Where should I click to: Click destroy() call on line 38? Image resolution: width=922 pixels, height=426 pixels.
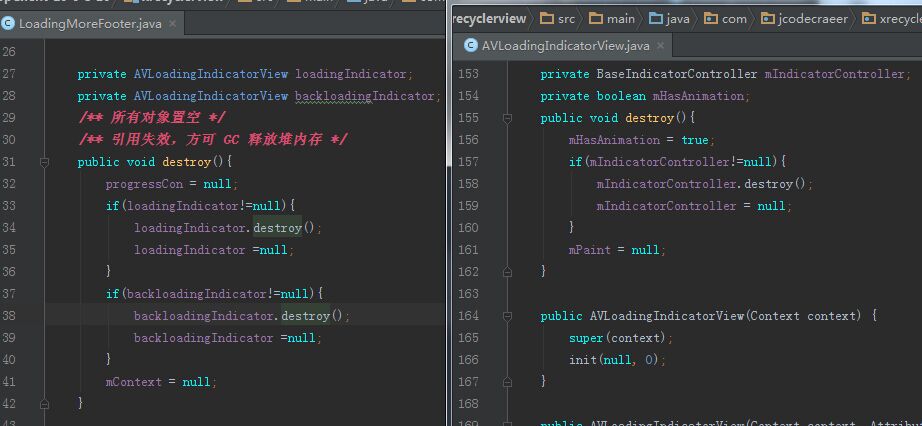pos(305,316)
